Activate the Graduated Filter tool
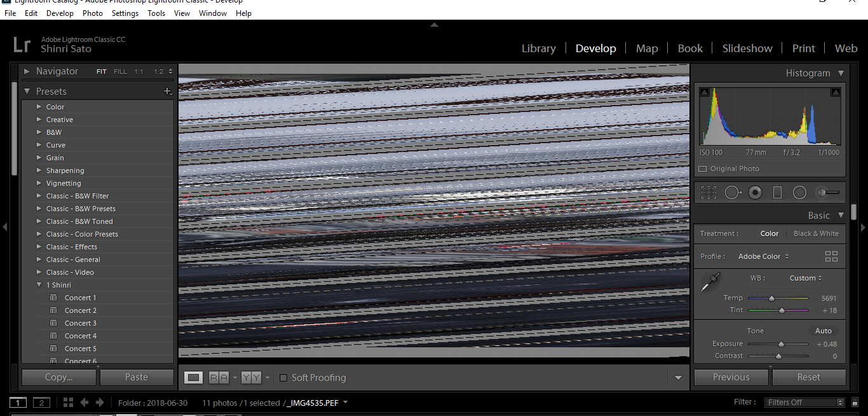Screen dimensions: 868x416 (x=776, y=192)
